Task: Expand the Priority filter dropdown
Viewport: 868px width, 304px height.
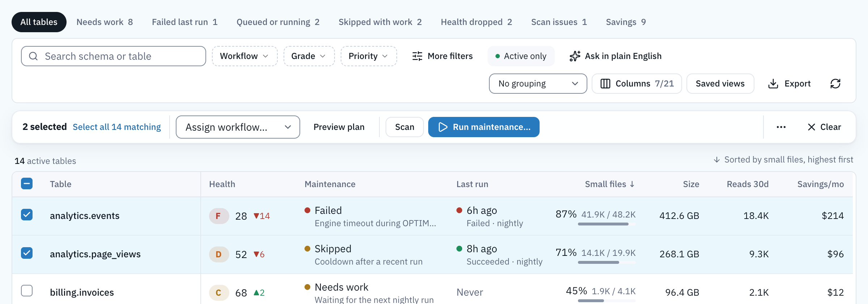Action: coord(369,56)
